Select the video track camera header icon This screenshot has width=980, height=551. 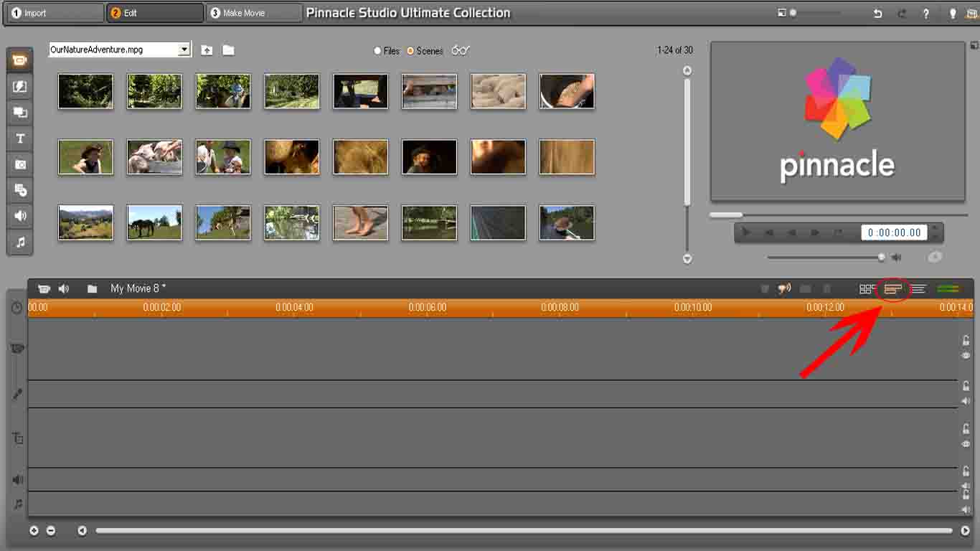coord(17,349)
